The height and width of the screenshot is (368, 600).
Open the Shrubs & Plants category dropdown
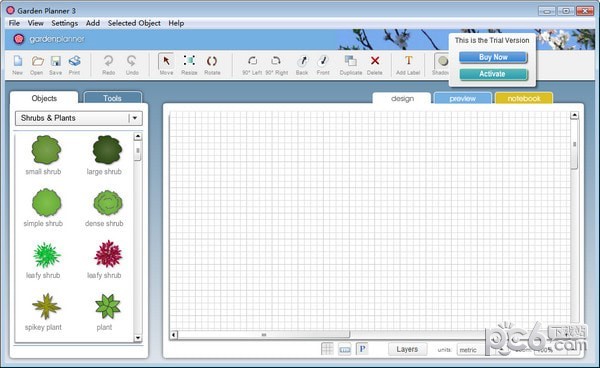(78, 118)
